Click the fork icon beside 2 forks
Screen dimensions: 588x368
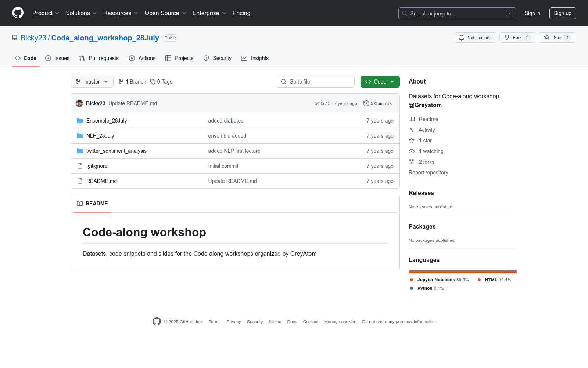(x=412, y=162)
